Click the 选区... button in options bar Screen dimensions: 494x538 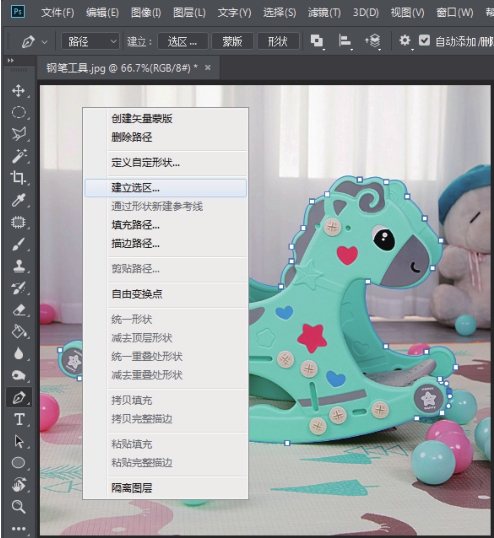[x=183, y=42]
